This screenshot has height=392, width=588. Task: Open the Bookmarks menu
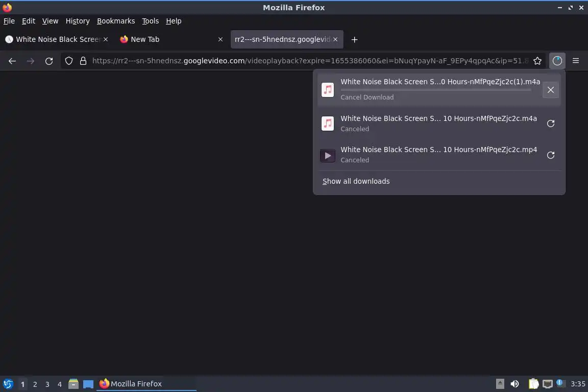click(x=116, y=21)
